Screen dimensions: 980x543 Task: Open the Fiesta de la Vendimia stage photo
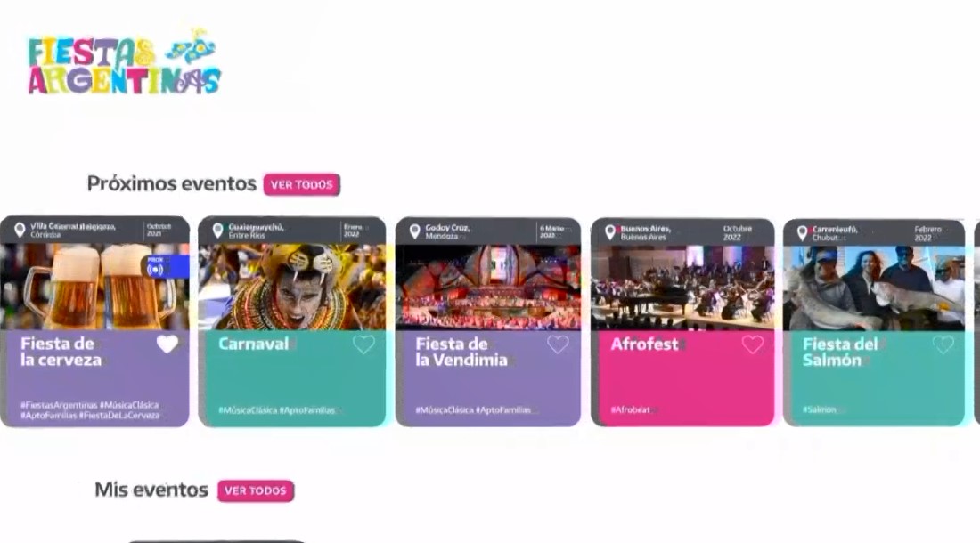488,288
